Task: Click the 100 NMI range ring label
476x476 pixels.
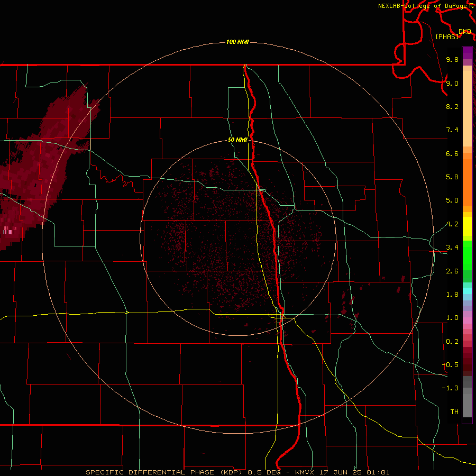Action: pos(237,42)
